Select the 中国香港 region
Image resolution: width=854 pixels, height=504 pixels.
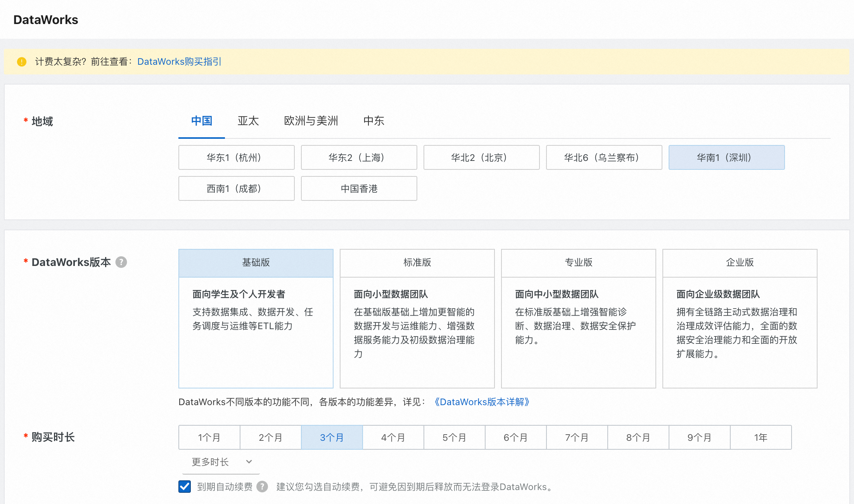(359, 188)
